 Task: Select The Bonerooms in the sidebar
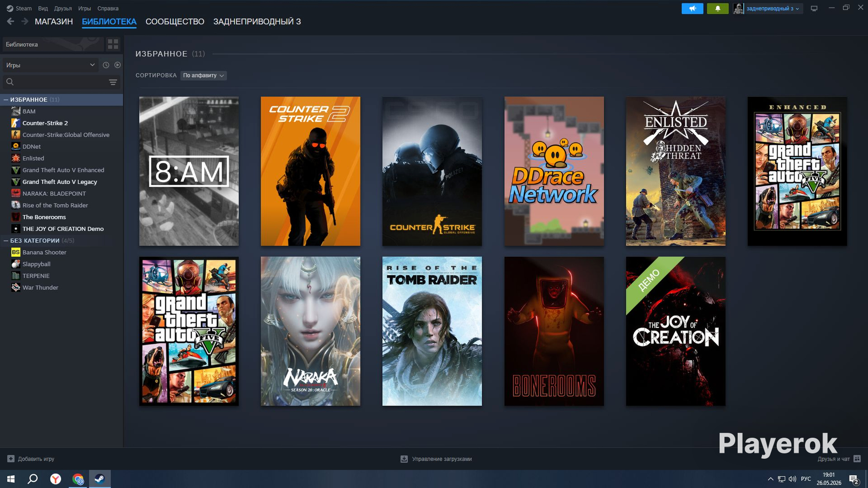[x=61, y=217]
